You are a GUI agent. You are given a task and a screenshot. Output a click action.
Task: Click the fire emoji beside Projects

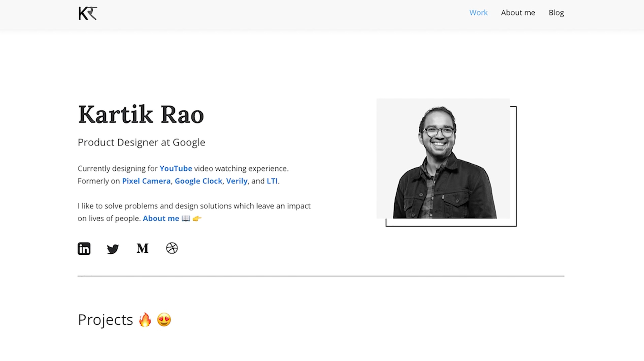pyautogui.click(x=145, y=319)
